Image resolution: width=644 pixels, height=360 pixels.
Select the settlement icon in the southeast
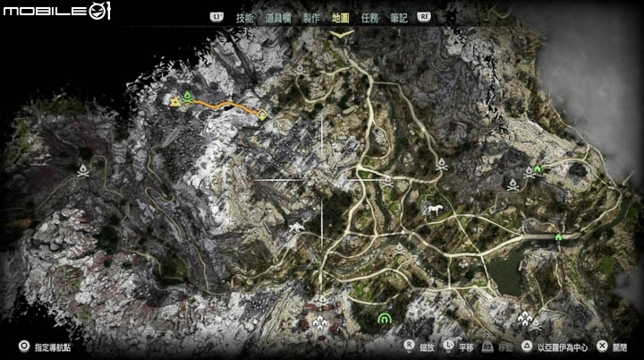point(524,318)
